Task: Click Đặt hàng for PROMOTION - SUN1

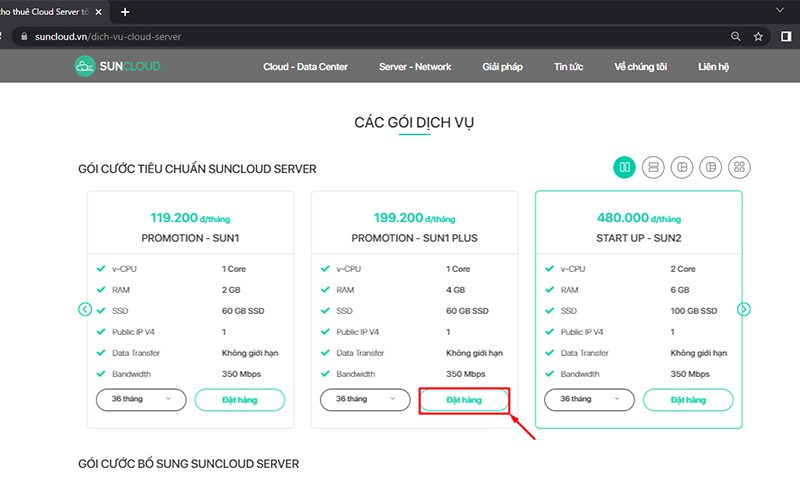Action: point(240,400)
